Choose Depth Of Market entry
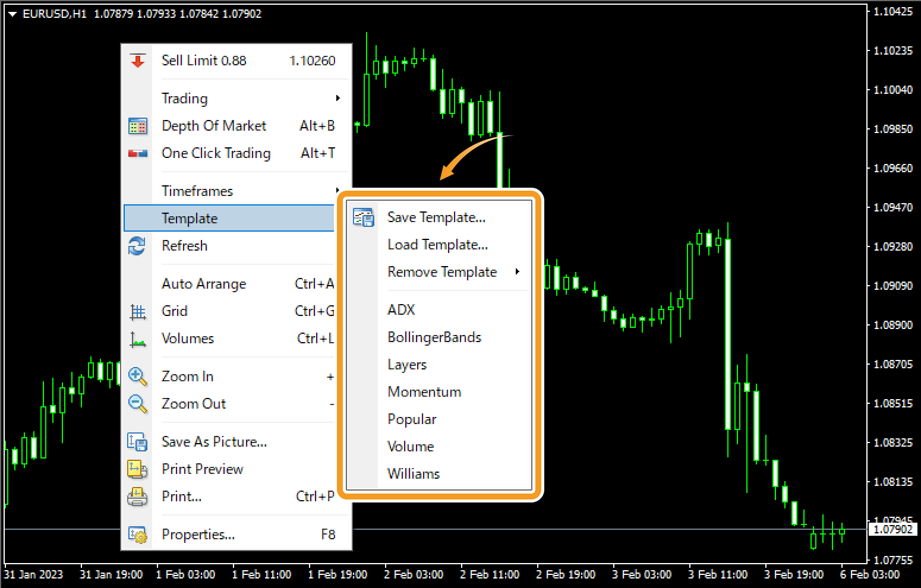Image resolution: width=921 pixels, height=588 pixels. 237,126
